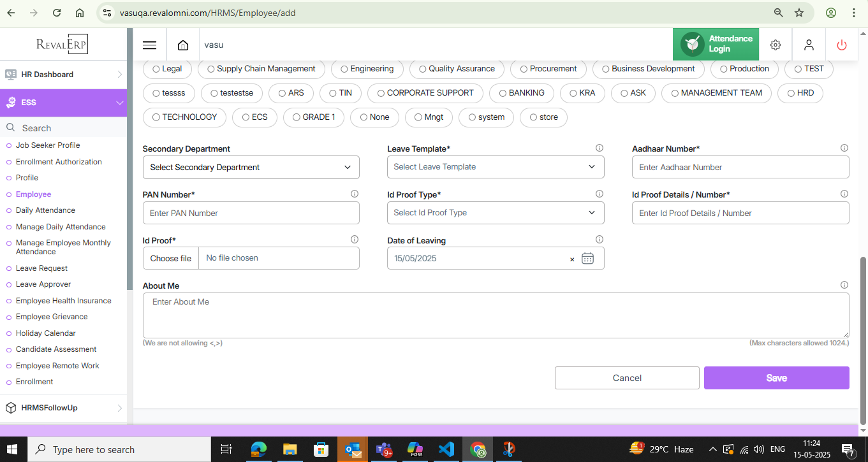Click info icon beside Aadhaar Number
Image resolution: width=868 pixels, height=462 pixels.
coord(844,148)
